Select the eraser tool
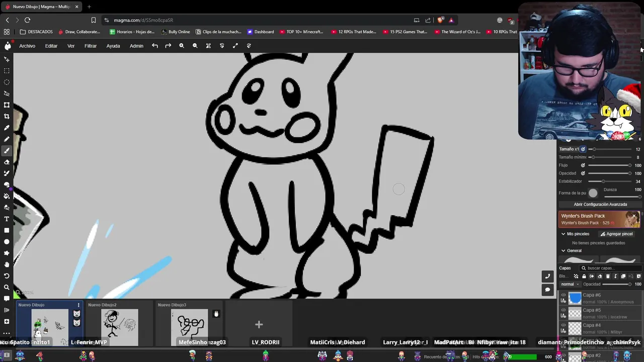 [x=7, y=162]
